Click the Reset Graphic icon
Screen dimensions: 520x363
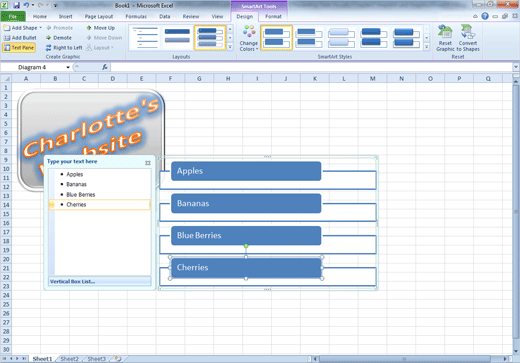coord(445,32)
